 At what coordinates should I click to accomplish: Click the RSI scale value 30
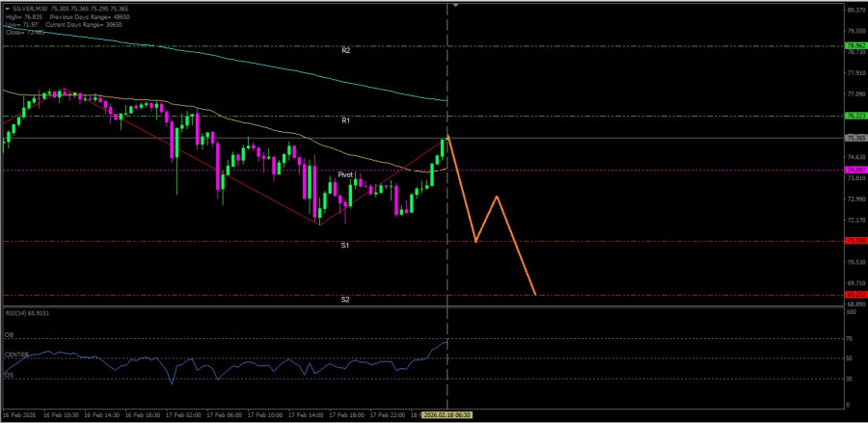coord(851,379)
